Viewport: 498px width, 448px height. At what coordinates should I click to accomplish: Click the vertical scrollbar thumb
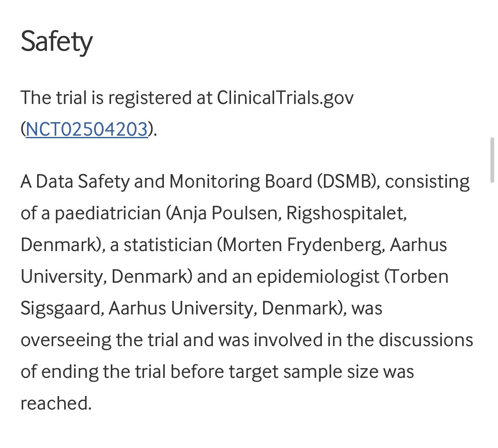click(492, 160)
